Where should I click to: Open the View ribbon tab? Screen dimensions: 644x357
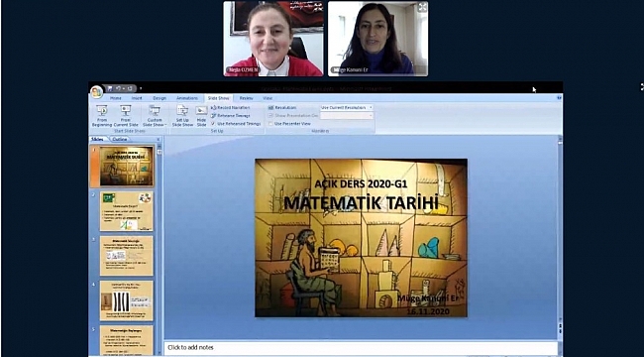click(x=268, y=98)
